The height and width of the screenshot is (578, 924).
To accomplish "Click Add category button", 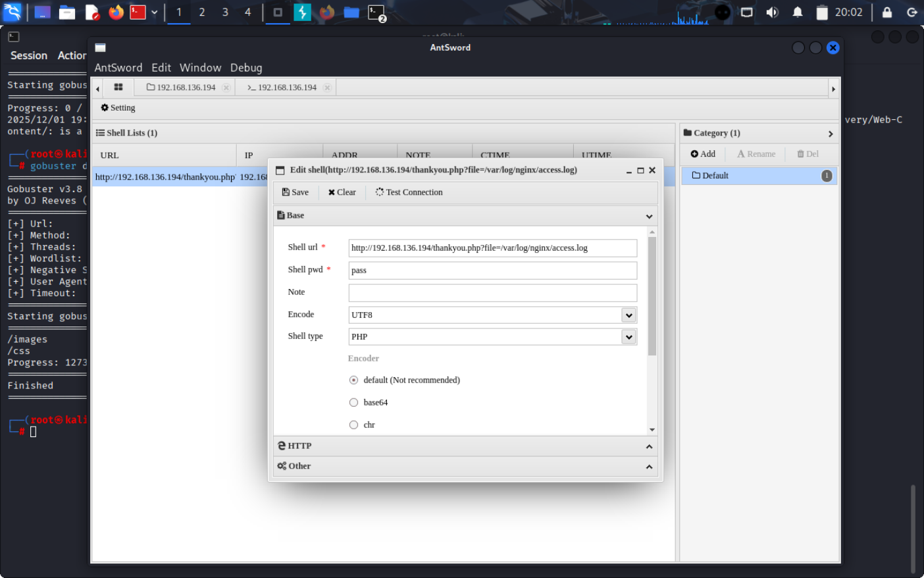I will coord(703,154).
